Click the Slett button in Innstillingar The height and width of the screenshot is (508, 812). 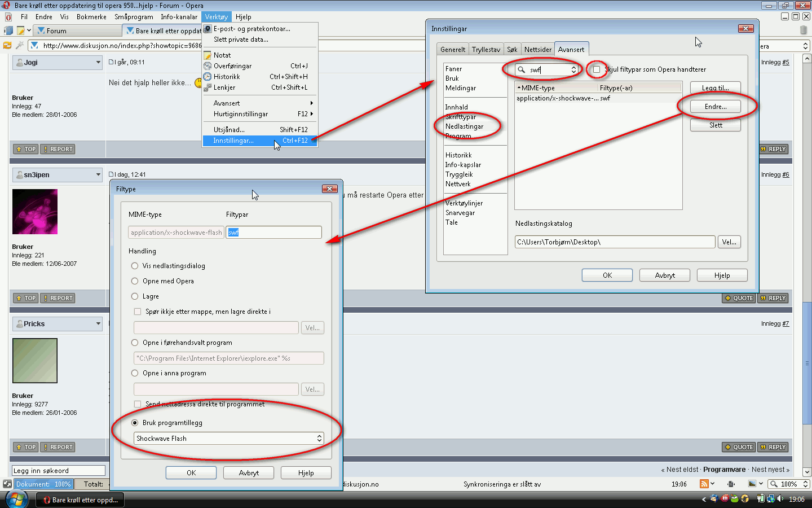coord(716,125)
